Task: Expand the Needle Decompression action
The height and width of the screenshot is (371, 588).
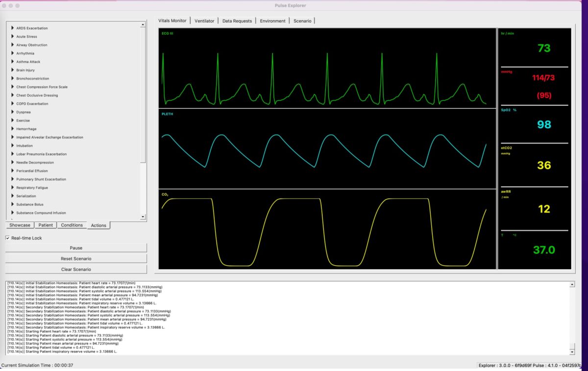Action: (12, 162)
